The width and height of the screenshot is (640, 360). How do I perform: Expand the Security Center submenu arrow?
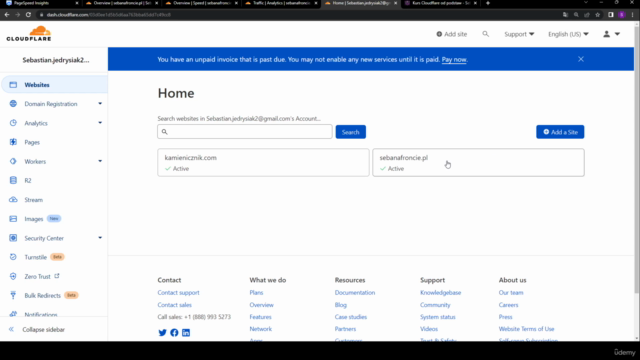pyautogui.click(x=100, y=238)
